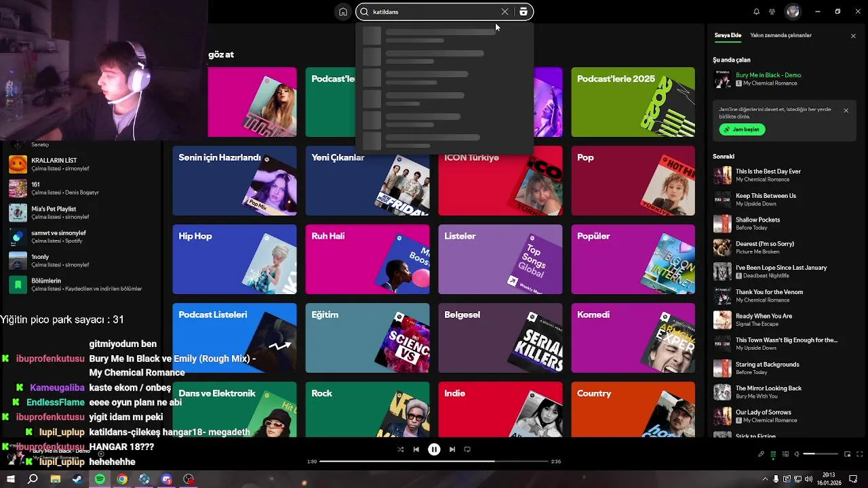Toggle the repeat button
Viewport: 868px width, 488px height.
(x=467, y=449)
